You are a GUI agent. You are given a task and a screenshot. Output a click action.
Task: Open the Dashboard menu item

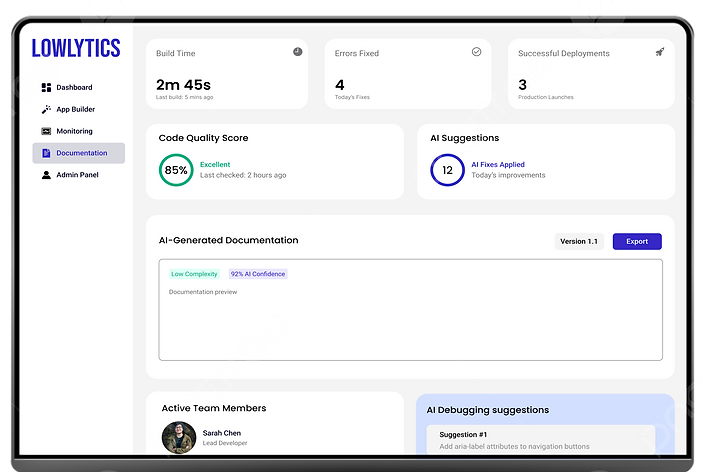(78, 87)
